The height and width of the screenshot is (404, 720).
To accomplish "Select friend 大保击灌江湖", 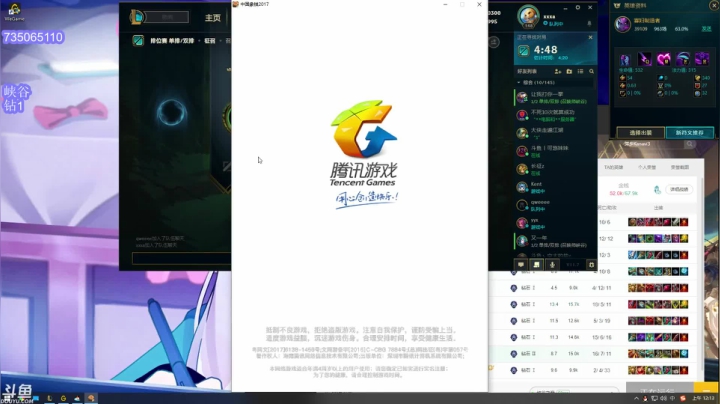I will [x=555, y=133].
